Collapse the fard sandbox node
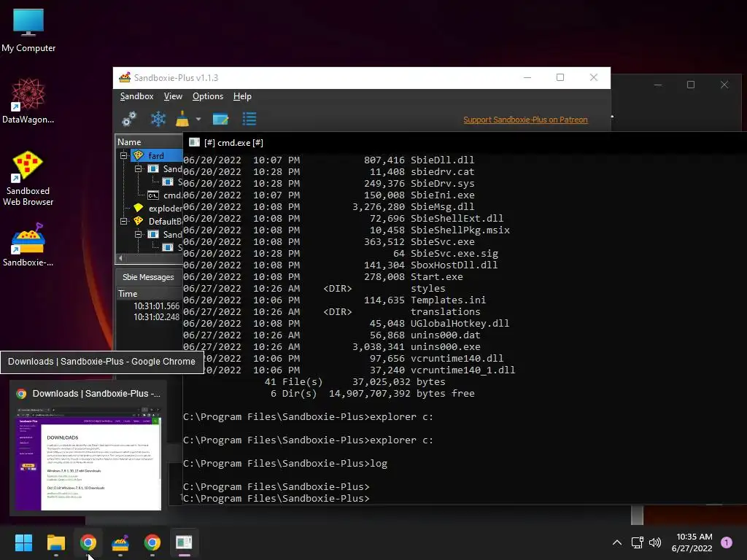747x560 pixels. point(123,156)
